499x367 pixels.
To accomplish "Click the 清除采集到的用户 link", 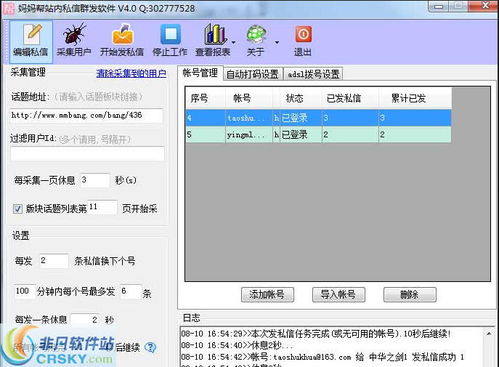I will [x=131, y=73].
